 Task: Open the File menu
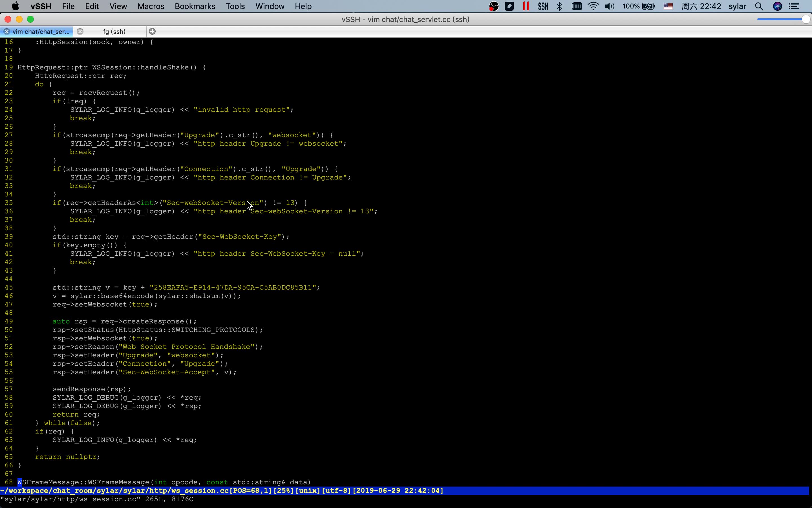(69, 6)
